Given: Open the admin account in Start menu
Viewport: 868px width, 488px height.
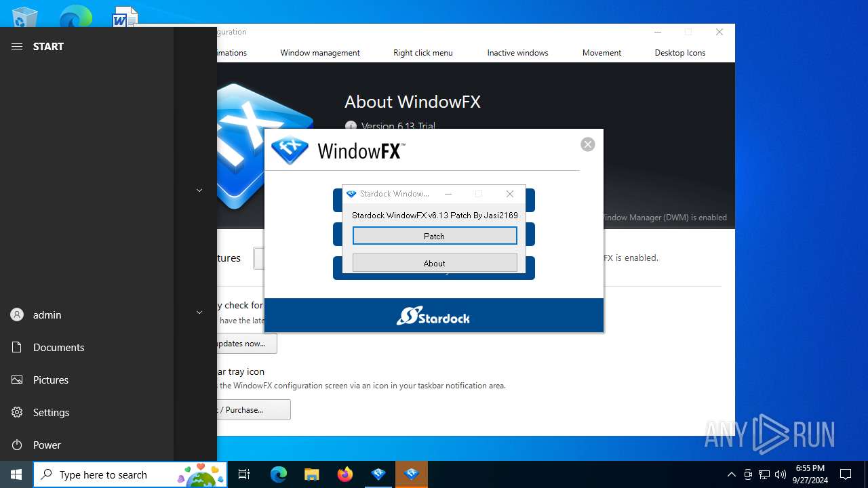Looking at the screenshot, I should (x=87, y=314).
